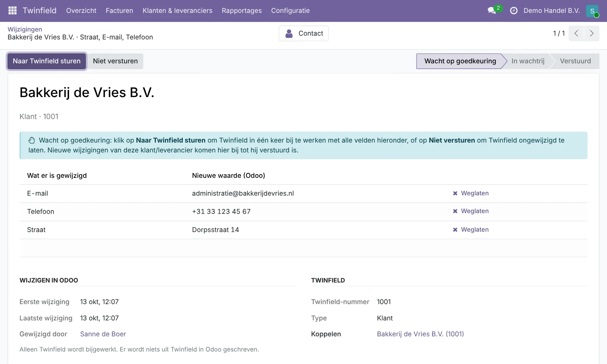Click the administratie@bakkerijdevries.nl value

tap(243, 193)
